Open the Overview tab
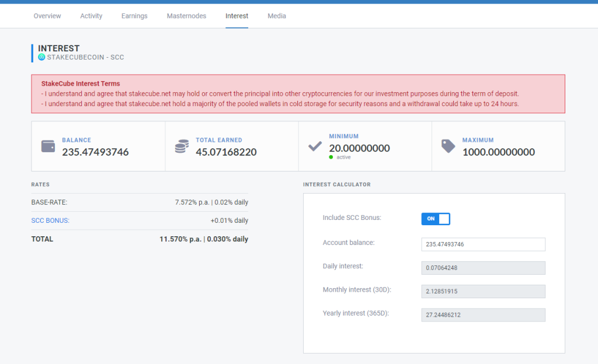Image resolution: width=598 pixels, height=364 pixels. [x=47, y=16]
